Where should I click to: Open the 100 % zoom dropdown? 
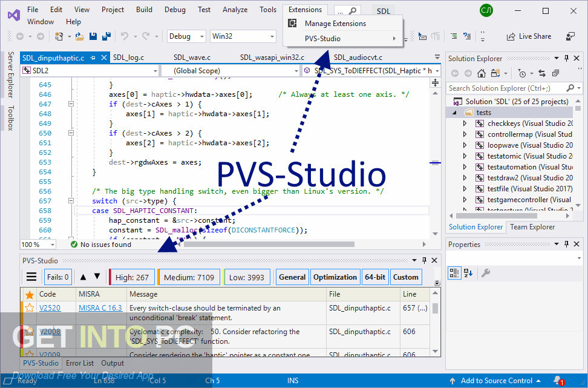38,245
